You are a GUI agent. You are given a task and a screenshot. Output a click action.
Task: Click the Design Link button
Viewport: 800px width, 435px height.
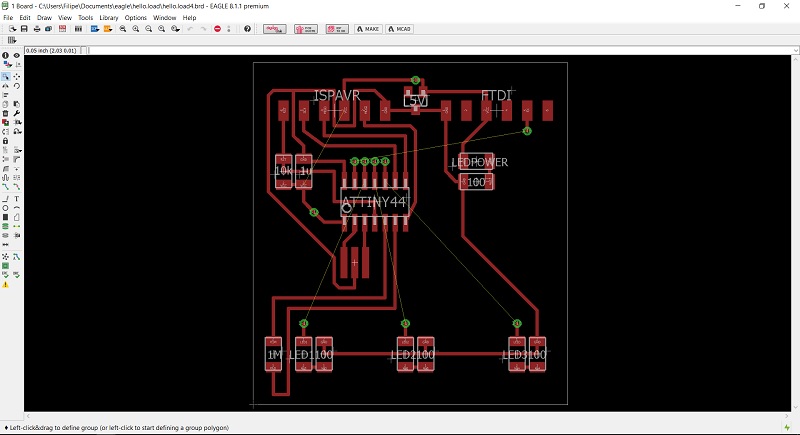click(x=274, y=29)
